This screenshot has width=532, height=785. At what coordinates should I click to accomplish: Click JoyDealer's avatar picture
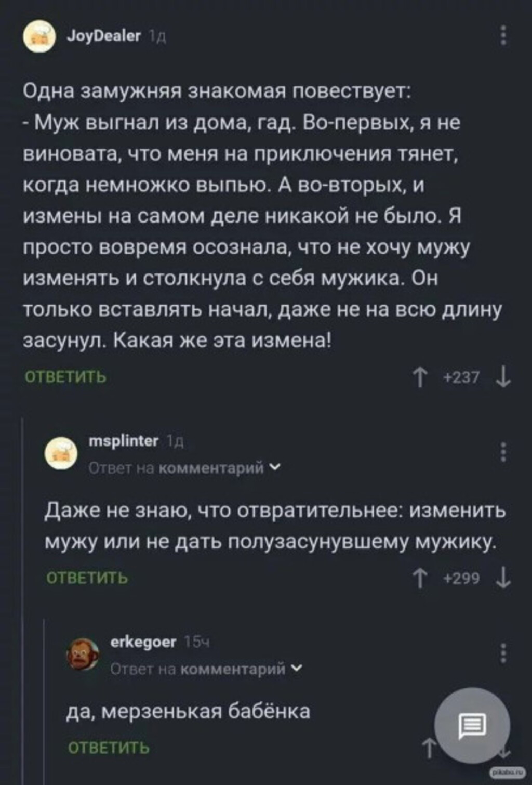(x=39, y=36)
